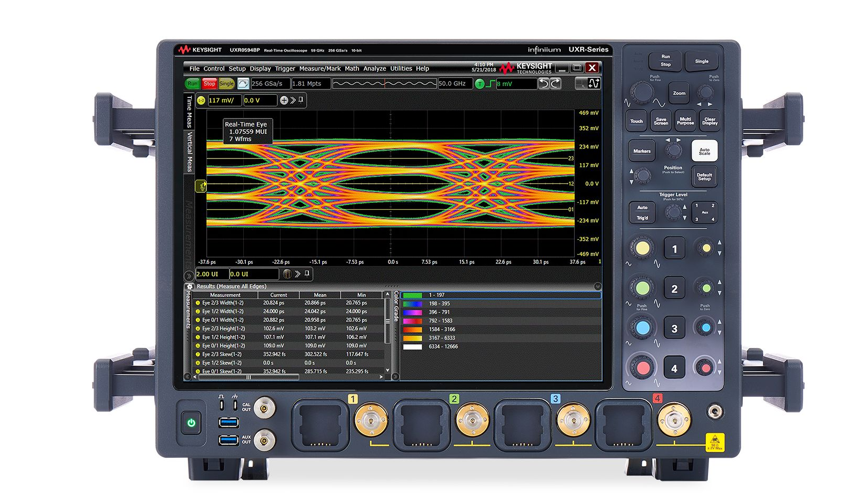Open the Time Meas side tab

[x=189, y=112]
